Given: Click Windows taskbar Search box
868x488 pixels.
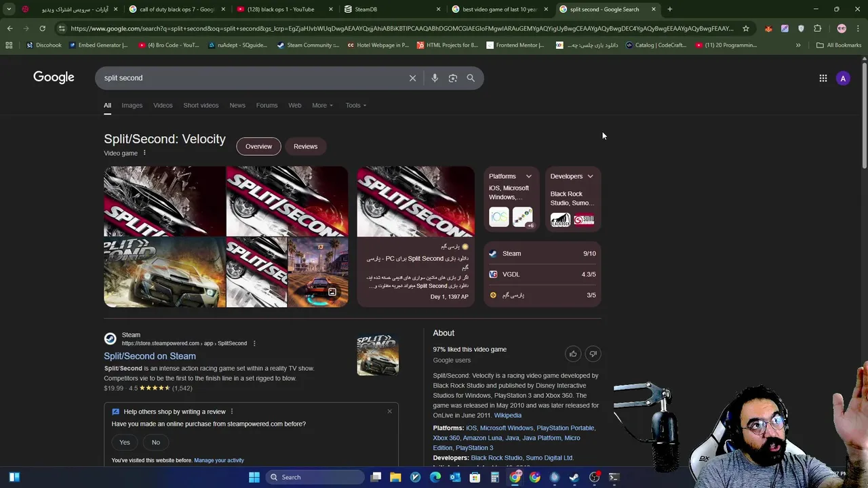Looking at the screenshot, I should tap(314, 477).
